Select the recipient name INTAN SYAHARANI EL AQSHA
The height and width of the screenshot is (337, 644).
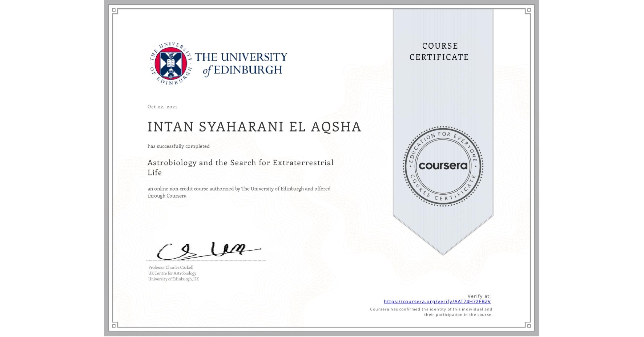254,127
